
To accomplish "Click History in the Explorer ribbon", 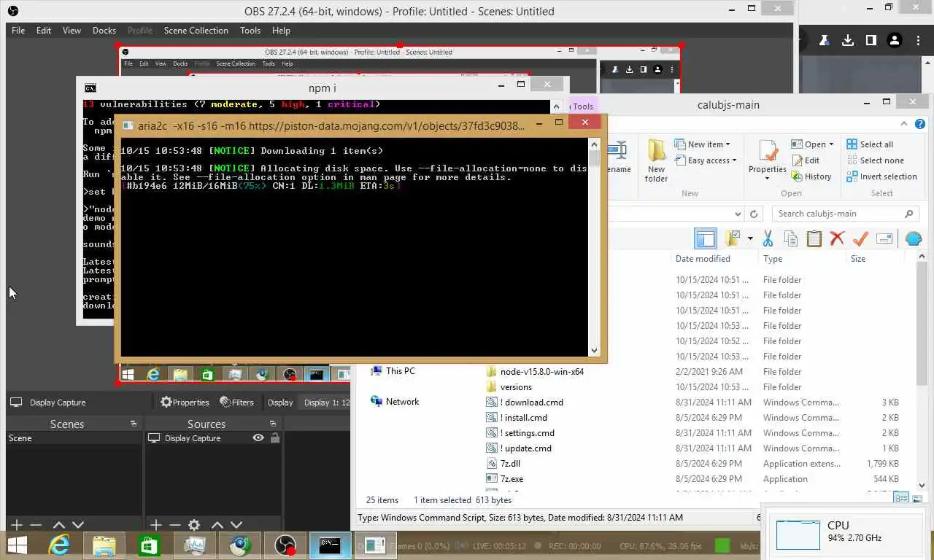I will (x=811, y=176).
